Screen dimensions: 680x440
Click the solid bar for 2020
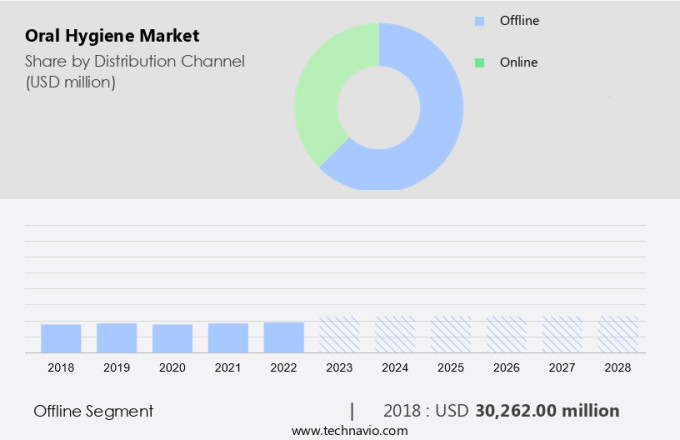coord(172,338)
